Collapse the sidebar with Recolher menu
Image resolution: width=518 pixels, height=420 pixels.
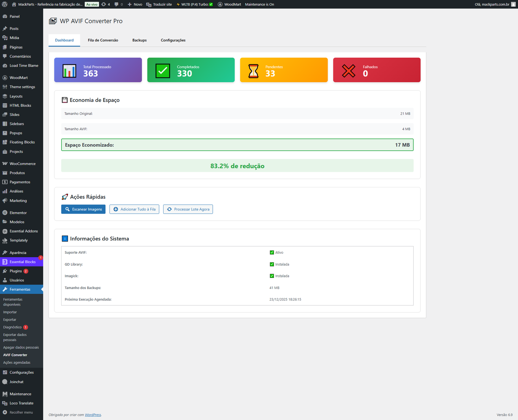21,412
